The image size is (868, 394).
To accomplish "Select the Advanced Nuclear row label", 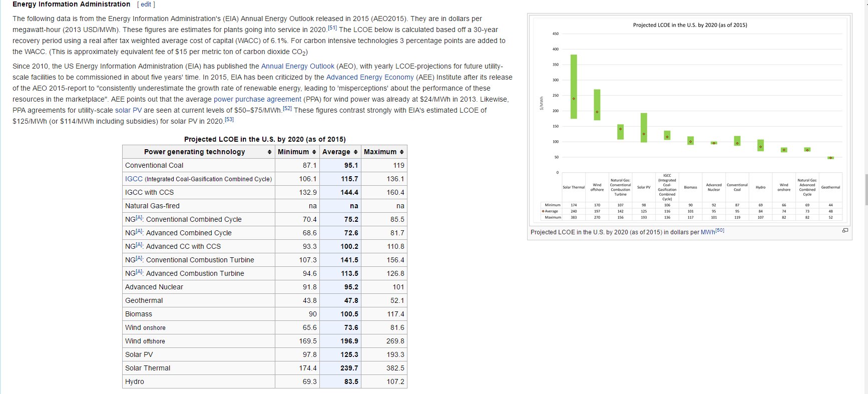I will (x=154, y=287).
